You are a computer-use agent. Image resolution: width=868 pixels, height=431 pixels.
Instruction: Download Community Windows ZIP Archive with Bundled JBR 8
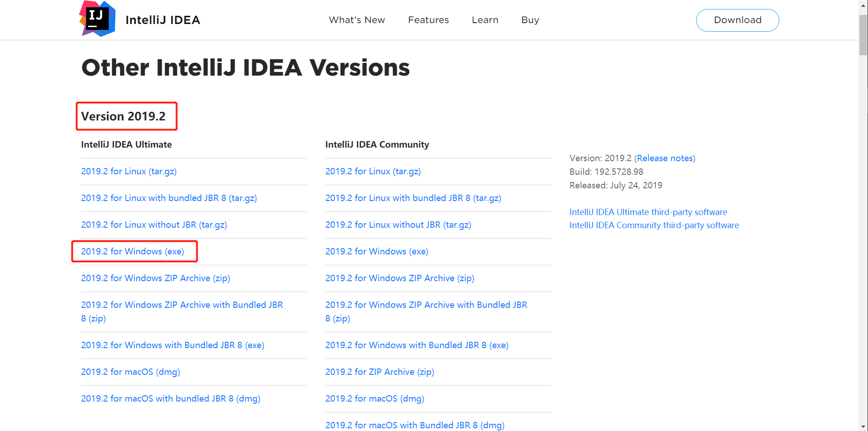tap(426, 311)
